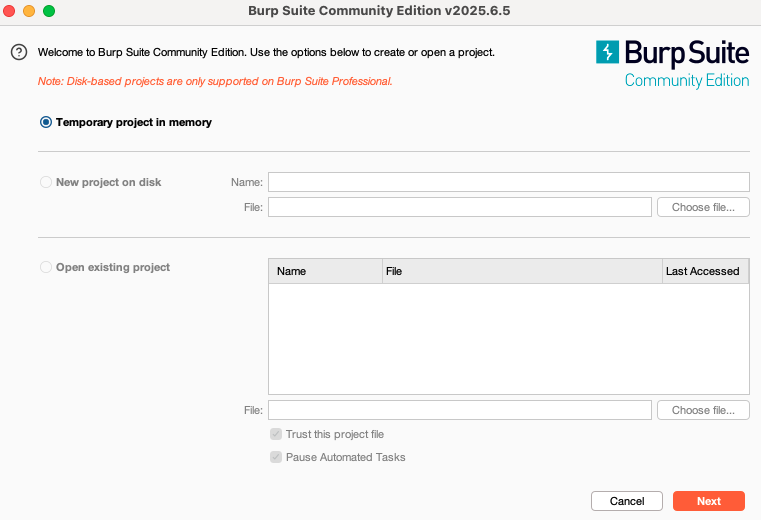Click the Welcome to Burp Suite message
Screen dimensions: 761x520
[266, 52]
